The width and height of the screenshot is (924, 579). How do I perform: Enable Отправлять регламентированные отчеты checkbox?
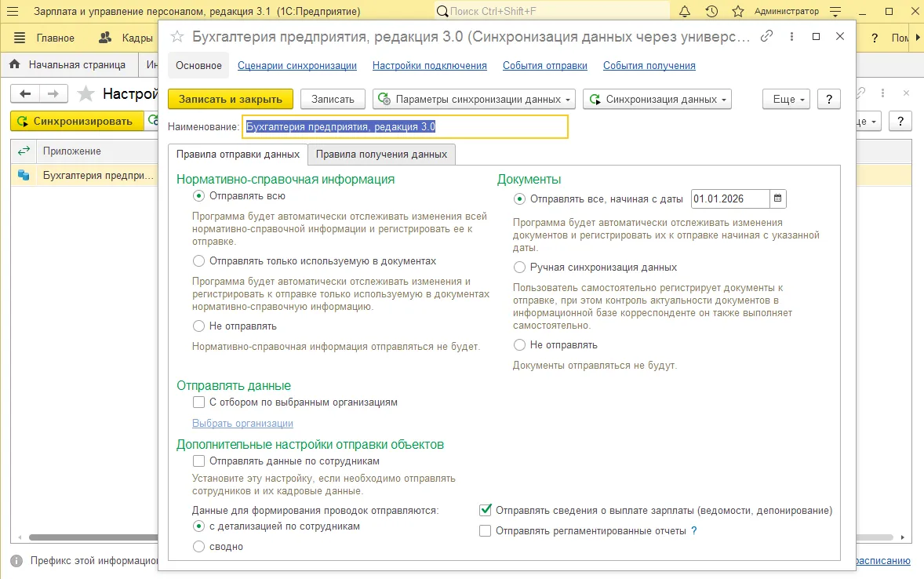pos(485,530)
